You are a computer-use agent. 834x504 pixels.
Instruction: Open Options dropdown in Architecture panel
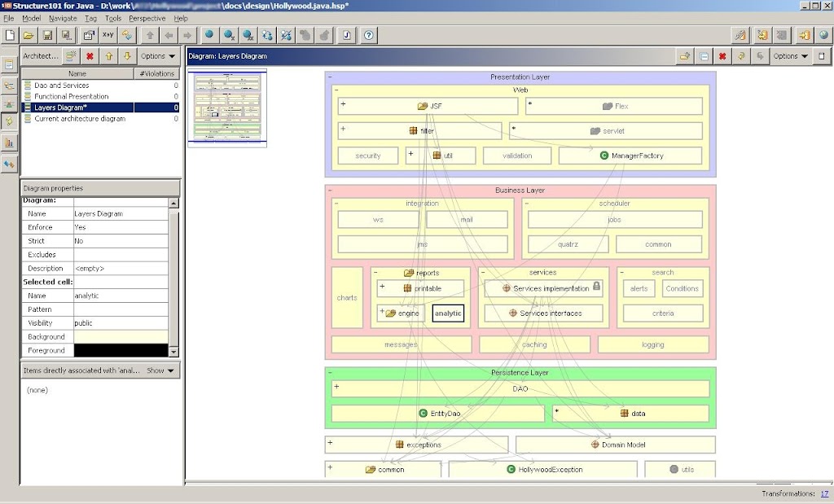point(158,56)
